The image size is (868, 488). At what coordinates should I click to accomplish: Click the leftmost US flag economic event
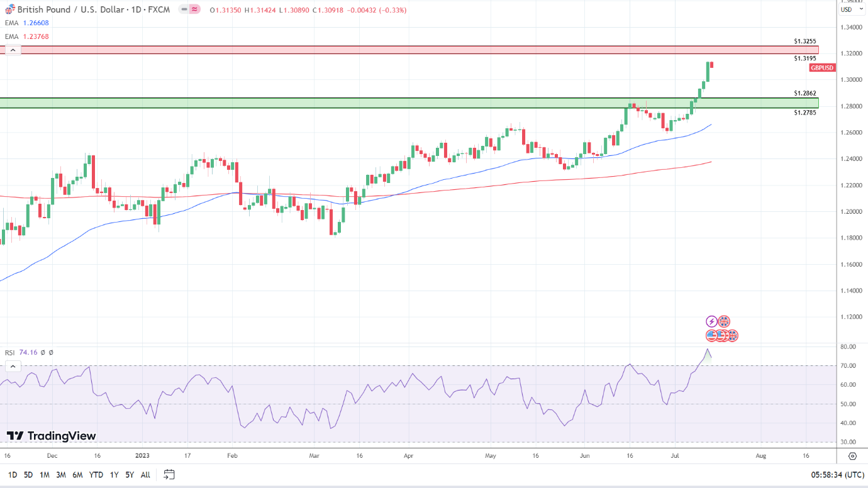click(x=711, y=336)
